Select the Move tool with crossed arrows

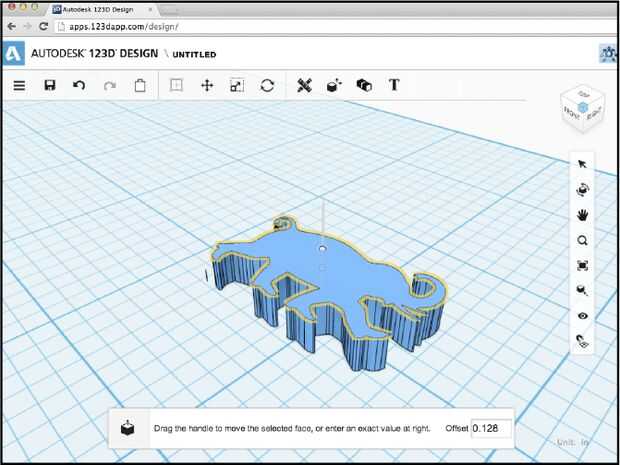pyautogui.click(x=207, y=85)
